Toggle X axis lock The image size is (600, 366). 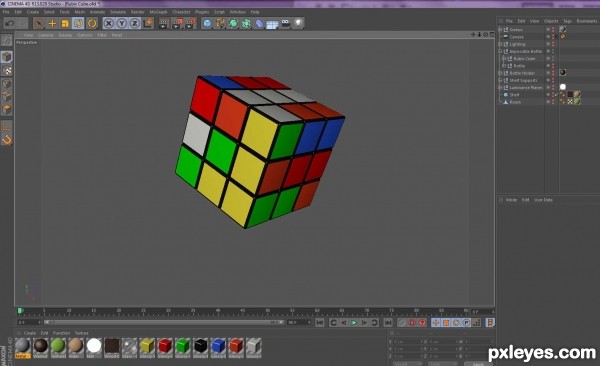click(109, 23)
